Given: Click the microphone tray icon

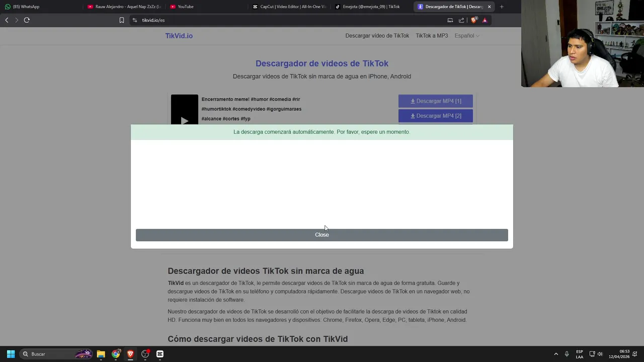Looking at the screenshot, I should click(x=567, y=354).
